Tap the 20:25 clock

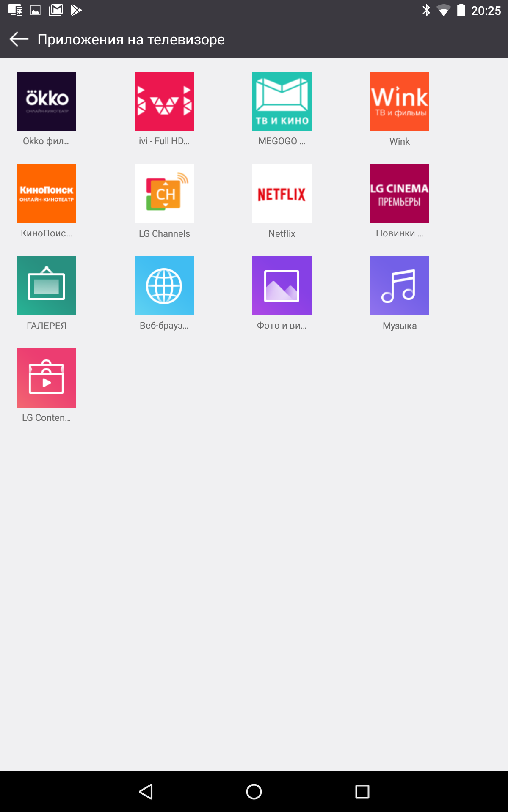coord(486,11)
